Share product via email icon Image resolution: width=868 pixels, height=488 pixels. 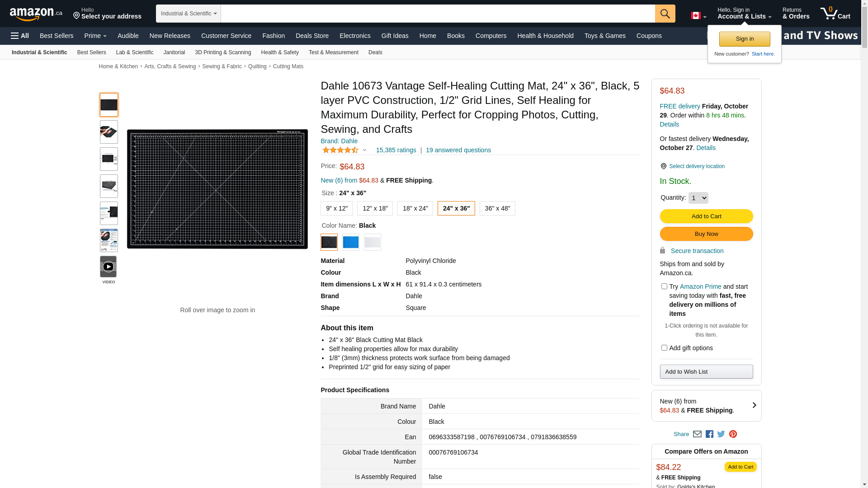tap(697, 434)
